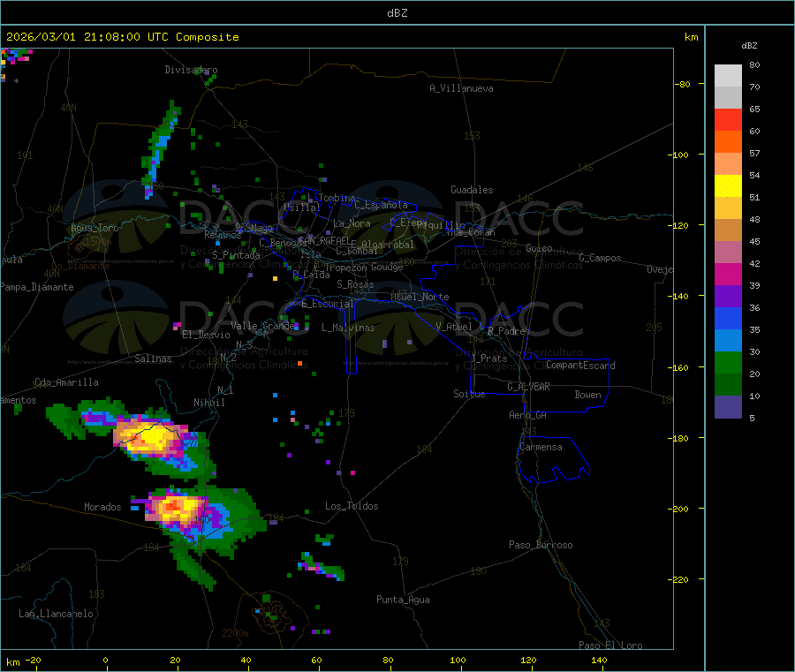Click the Guadales location label
795x672 pixels.
472,190
